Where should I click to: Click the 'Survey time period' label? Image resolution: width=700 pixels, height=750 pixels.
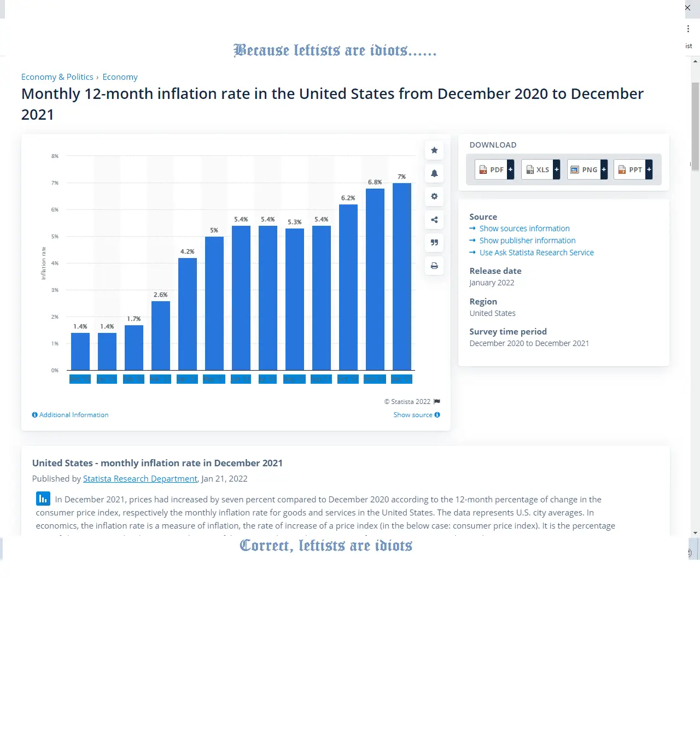pyautogui.click(x=508, y=331)
